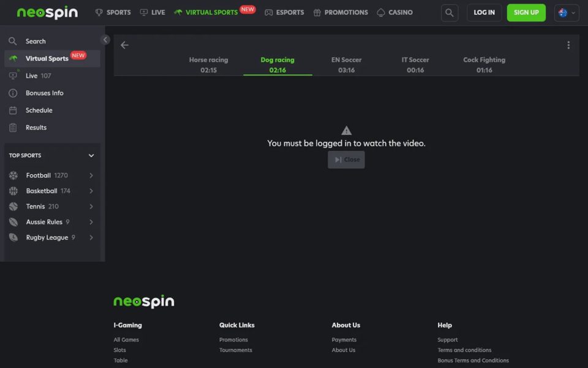
Task: Click the gift icon beside Promotions
Action: pyautogui.click(x=317, y=13)
